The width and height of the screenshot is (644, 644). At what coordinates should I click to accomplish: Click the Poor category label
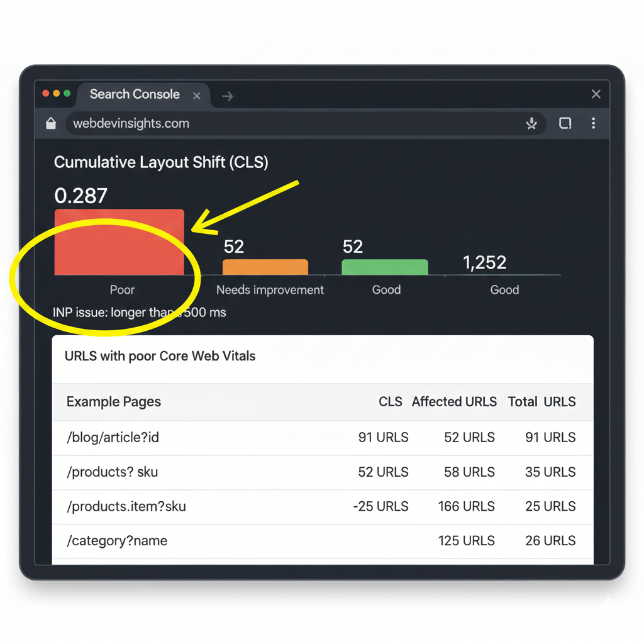(122, 289)
